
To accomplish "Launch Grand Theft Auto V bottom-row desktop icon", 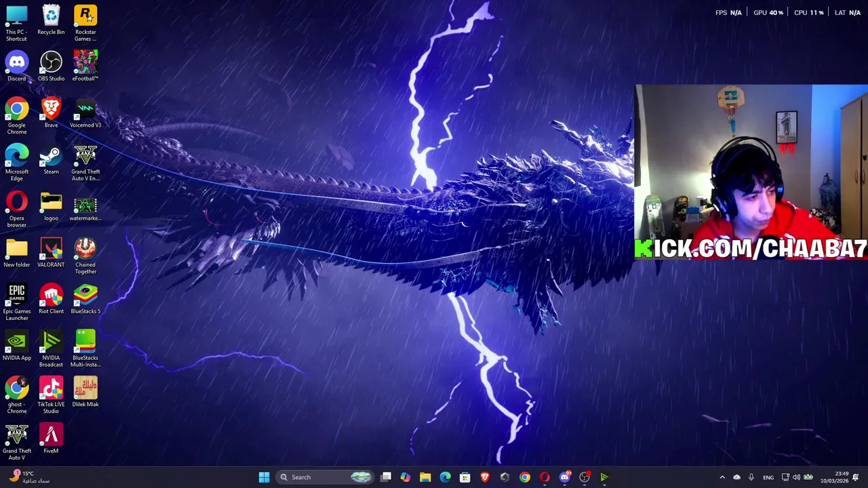I will tap(17, 443).
